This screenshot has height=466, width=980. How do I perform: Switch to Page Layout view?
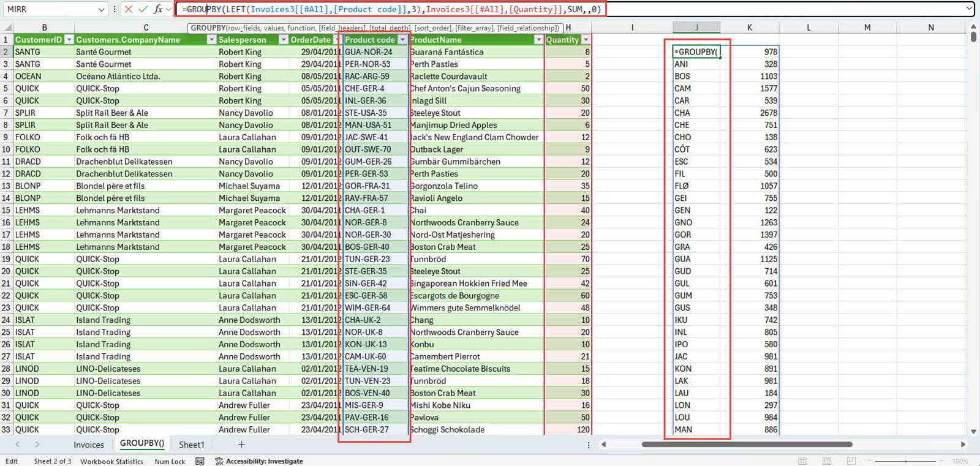[827, 461]
